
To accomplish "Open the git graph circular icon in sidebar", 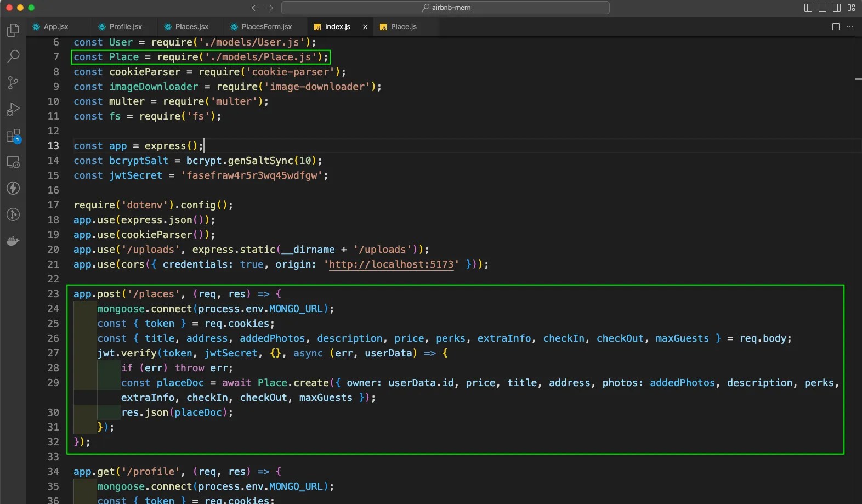I will pos(13,214).
